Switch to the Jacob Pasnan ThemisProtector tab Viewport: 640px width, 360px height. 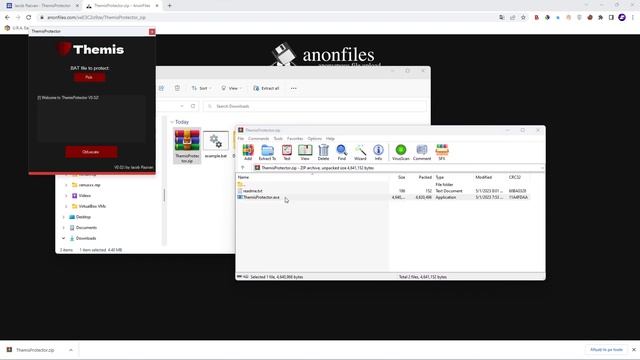click(42, 6)
